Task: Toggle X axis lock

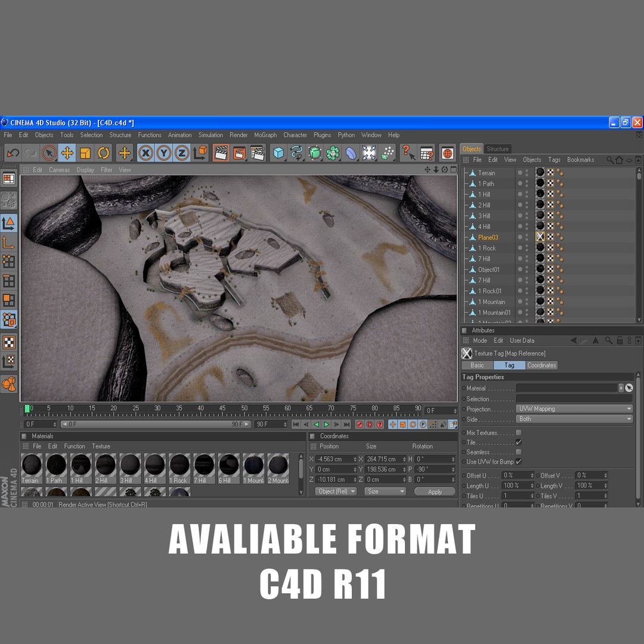Action: pos(145,153)
